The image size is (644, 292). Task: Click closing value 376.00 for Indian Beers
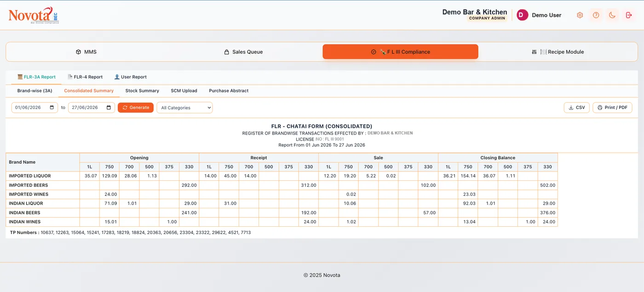point(547,212)
